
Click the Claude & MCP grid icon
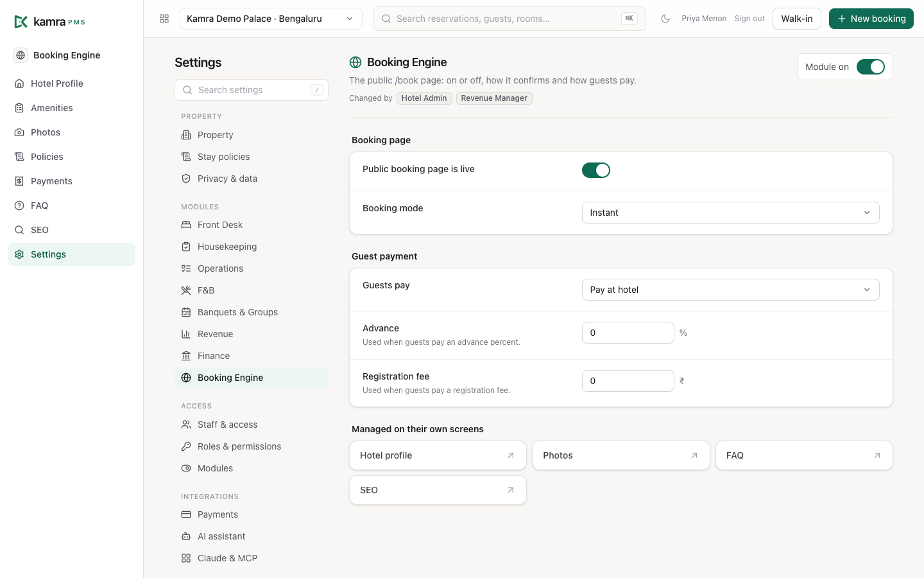186,558
